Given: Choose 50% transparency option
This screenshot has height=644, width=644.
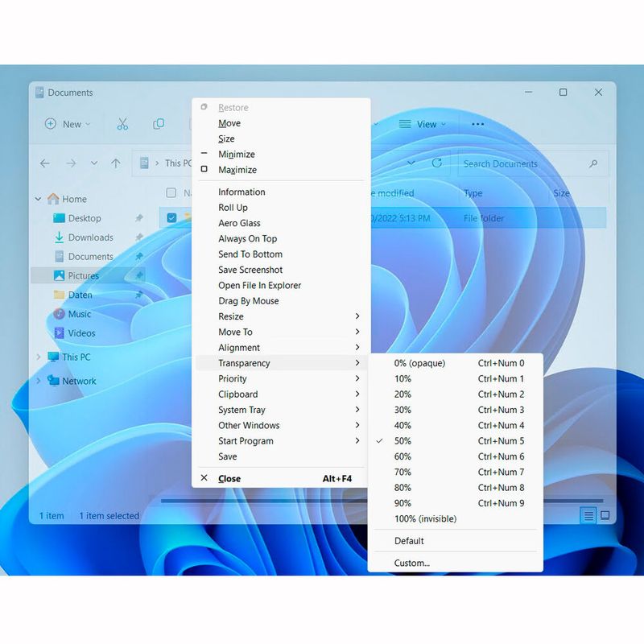Looking at the screenshot, I should (x=456, y=440).
